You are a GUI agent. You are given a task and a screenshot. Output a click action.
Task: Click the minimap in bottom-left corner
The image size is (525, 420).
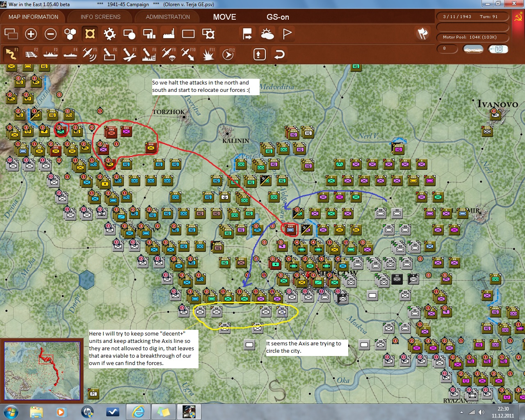tap(42, 370)
